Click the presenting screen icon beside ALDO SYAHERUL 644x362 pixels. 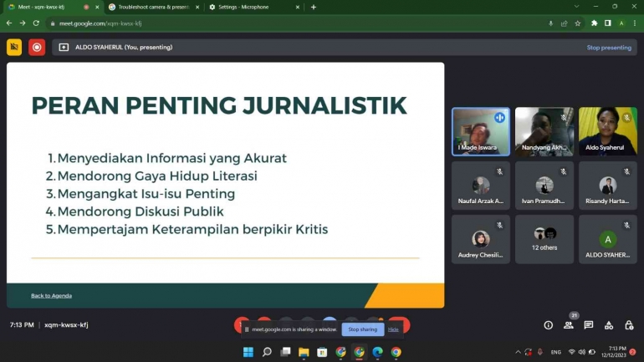(x=64, y=48)
